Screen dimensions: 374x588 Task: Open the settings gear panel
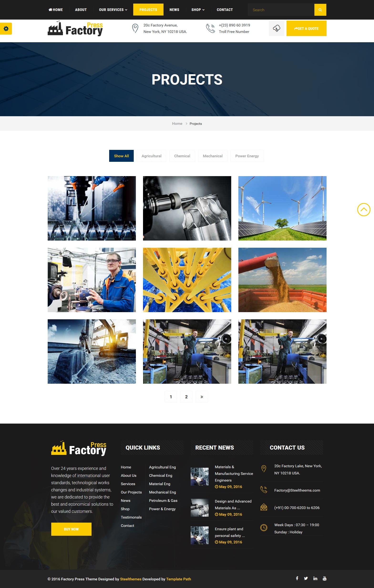[6, 29]
